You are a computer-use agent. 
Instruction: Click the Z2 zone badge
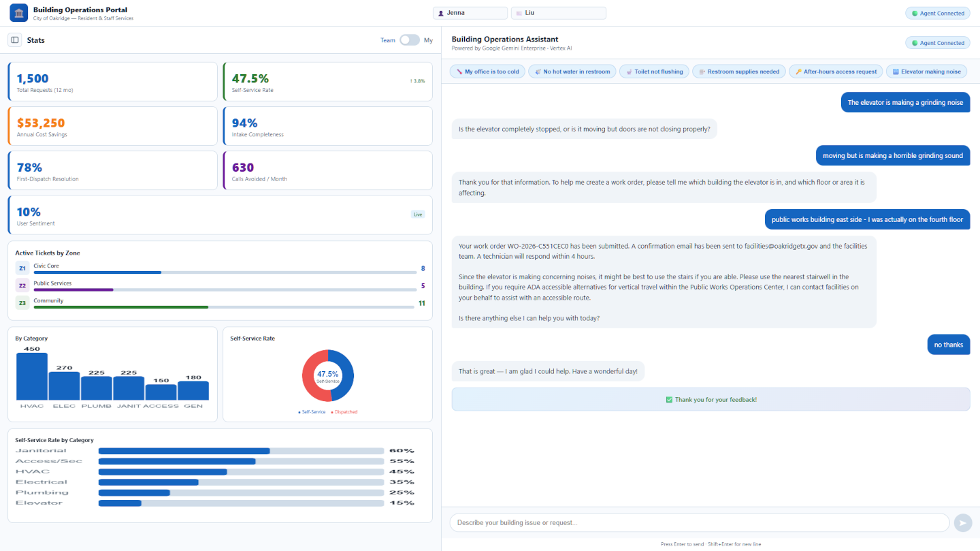pyautogui.click(x=22, y=286)
